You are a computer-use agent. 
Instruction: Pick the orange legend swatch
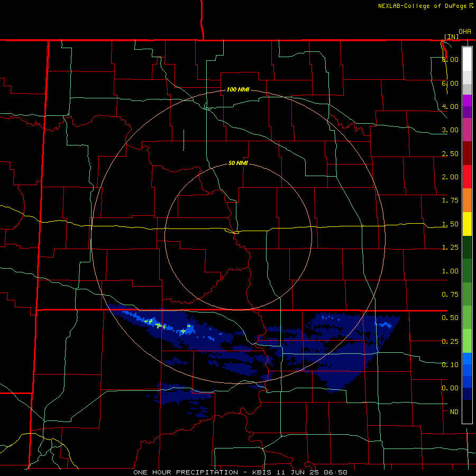click(x=467, y=200)
